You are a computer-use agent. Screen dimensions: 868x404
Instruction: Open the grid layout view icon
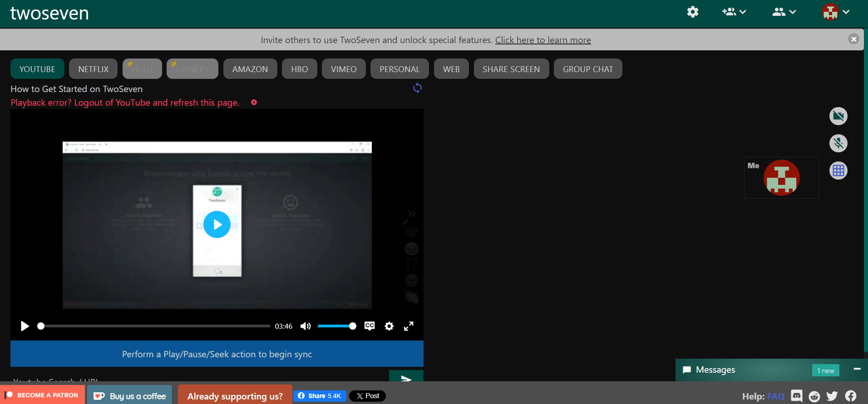point(838,171)
